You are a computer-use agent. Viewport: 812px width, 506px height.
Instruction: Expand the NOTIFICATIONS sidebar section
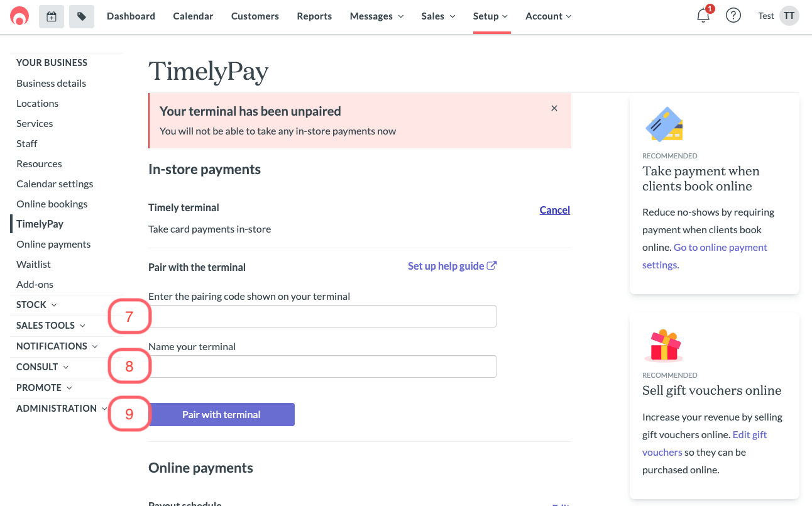coord(57,346)
